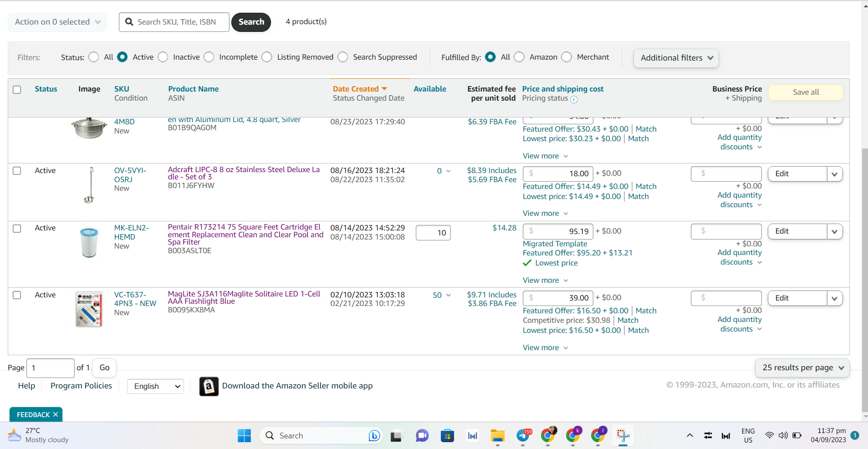Click the Pentair pool filter thumbnail
This screenshot has height=449, width=868.
(x=89, y=243)
